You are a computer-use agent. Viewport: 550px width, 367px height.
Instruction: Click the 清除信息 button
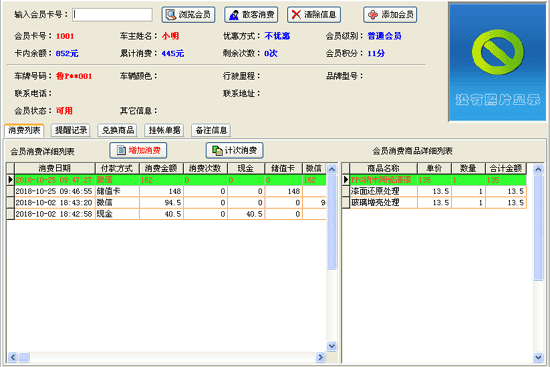coord(314,14)
